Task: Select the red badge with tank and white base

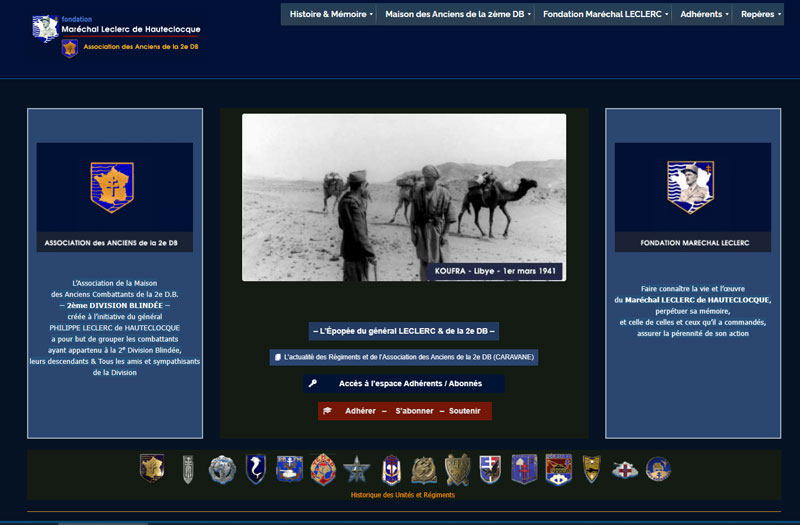Action: [x=559, y=469]
